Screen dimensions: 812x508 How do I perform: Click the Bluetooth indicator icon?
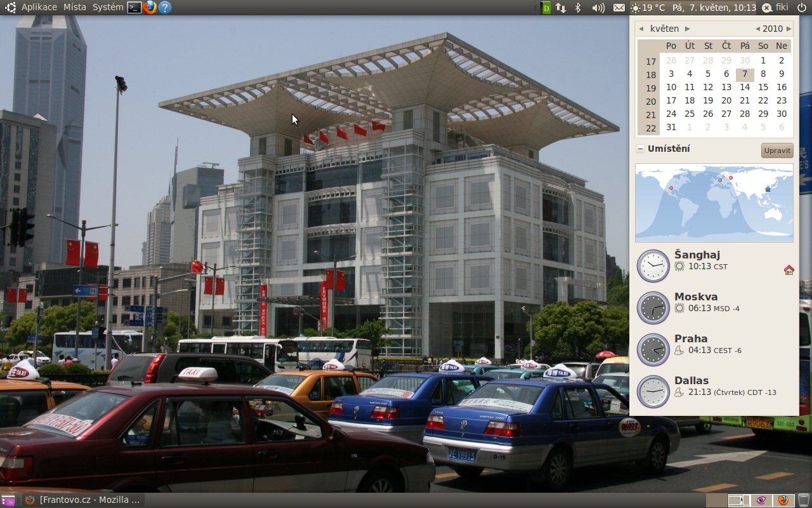(577, 8)
